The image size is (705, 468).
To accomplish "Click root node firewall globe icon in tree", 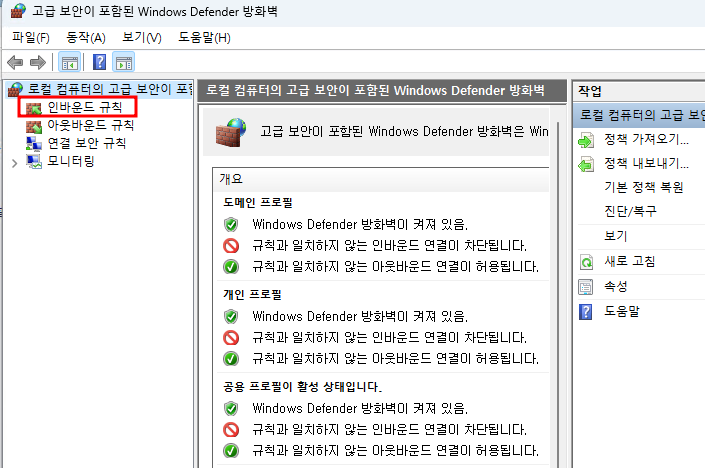I will [x=15, y=89].
